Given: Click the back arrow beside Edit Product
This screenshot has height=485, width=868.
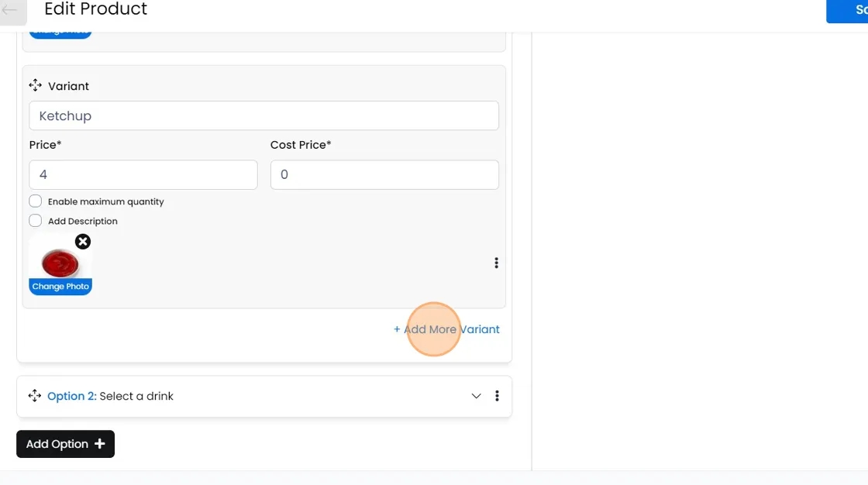Looking at the screenshot, I should point(11,10).
